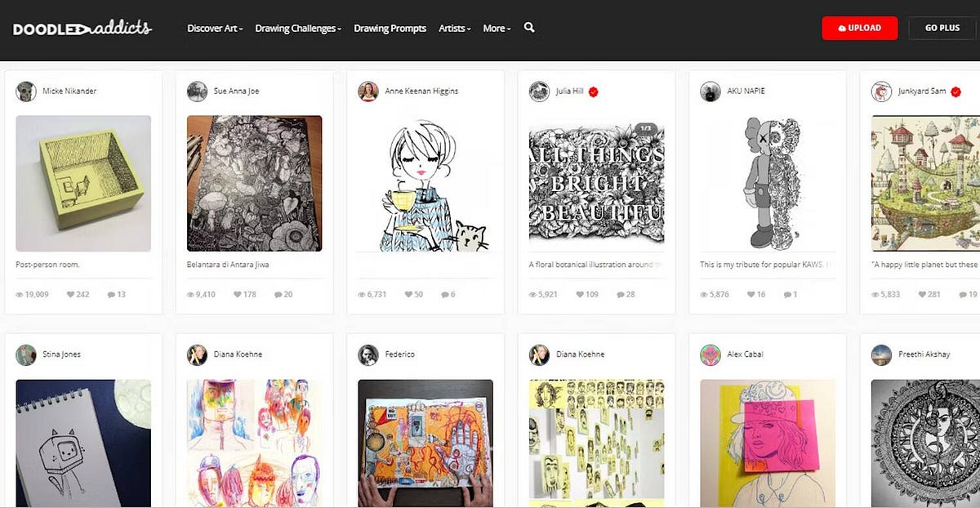This screenshot has height=508, width=980.
Task: Open the Post-person room artwork thumbnail
Action: click(83, 183)
